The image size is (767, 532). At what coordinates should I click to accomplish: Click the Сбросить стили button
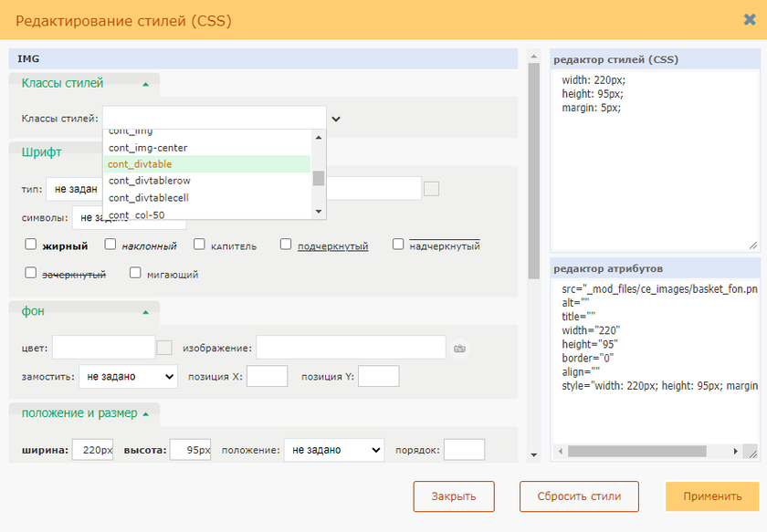579,496
